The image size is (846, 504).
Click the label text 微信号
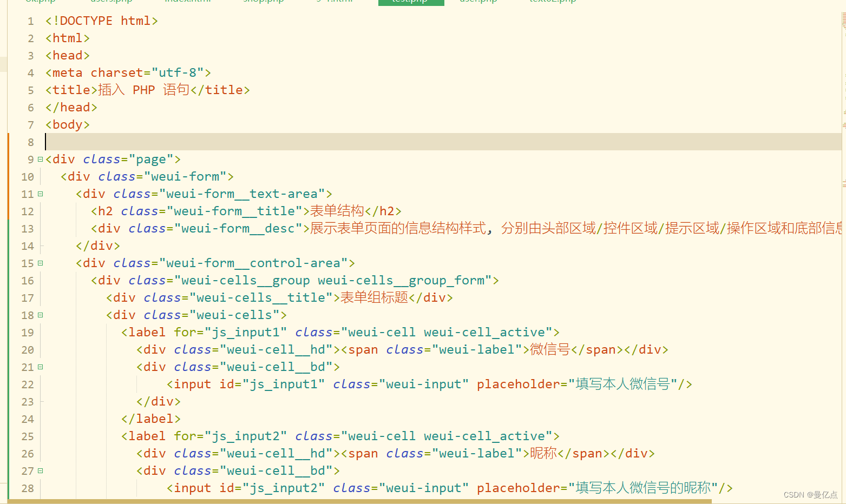pos(550,349)
